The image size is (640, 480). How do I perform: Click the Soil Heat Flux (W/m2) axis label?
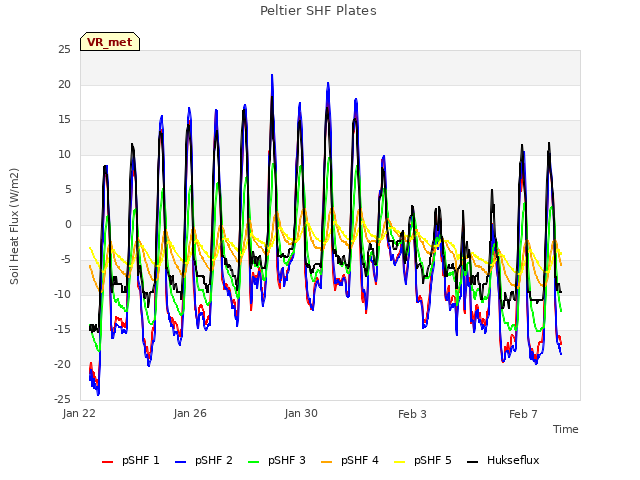coord(14,226)
